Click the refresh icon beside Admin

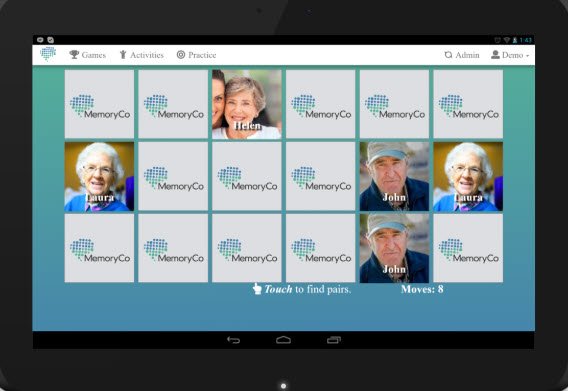[448, 55]
